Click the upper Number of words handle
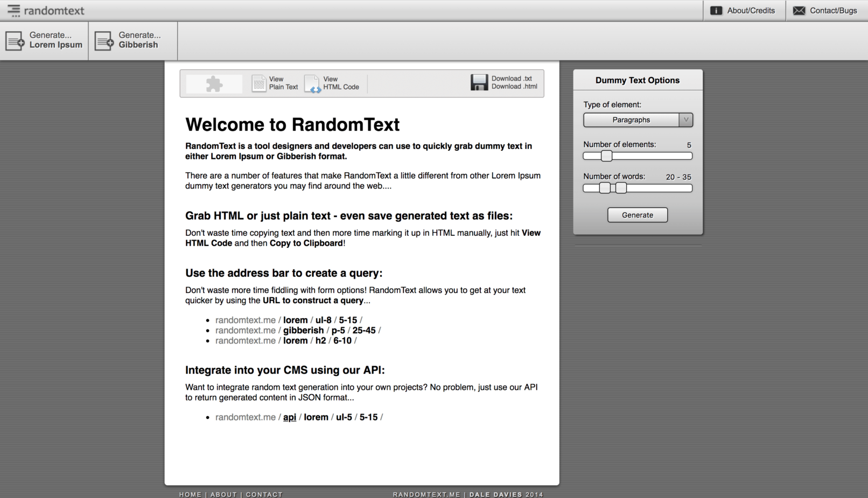The width and height of the screenshot is (868, 498). tap(621, 188)
